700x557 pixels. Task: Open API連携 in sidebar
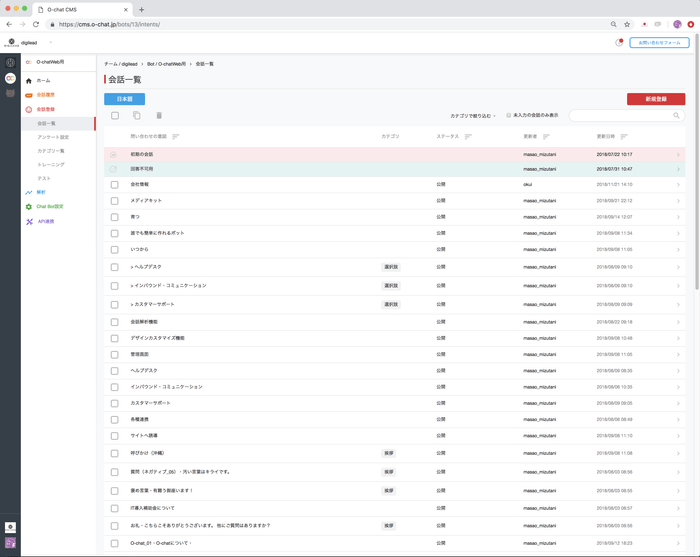(x=46, y=221)
